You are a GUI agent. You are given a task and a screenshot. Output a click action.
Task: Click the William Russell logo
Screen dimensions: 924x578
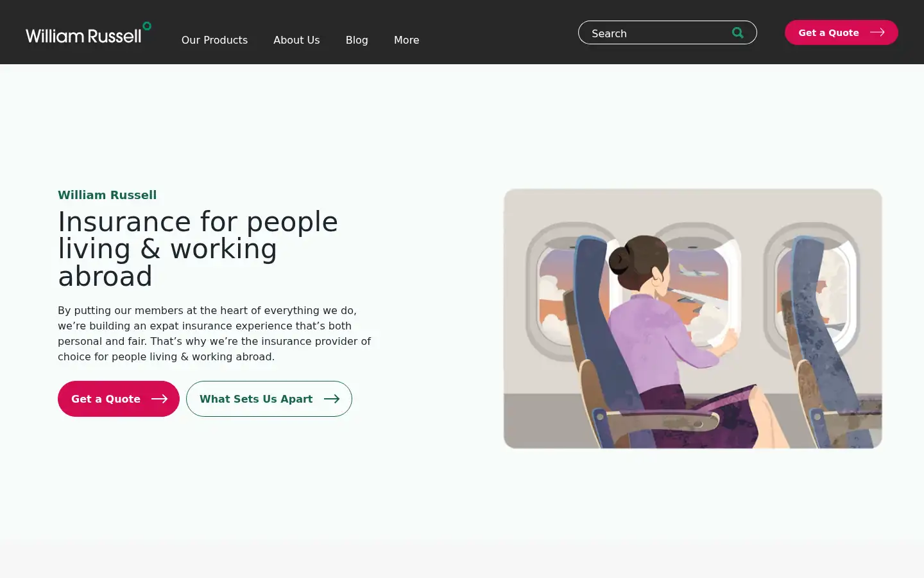pyautogui.click(x=89, y=33)
